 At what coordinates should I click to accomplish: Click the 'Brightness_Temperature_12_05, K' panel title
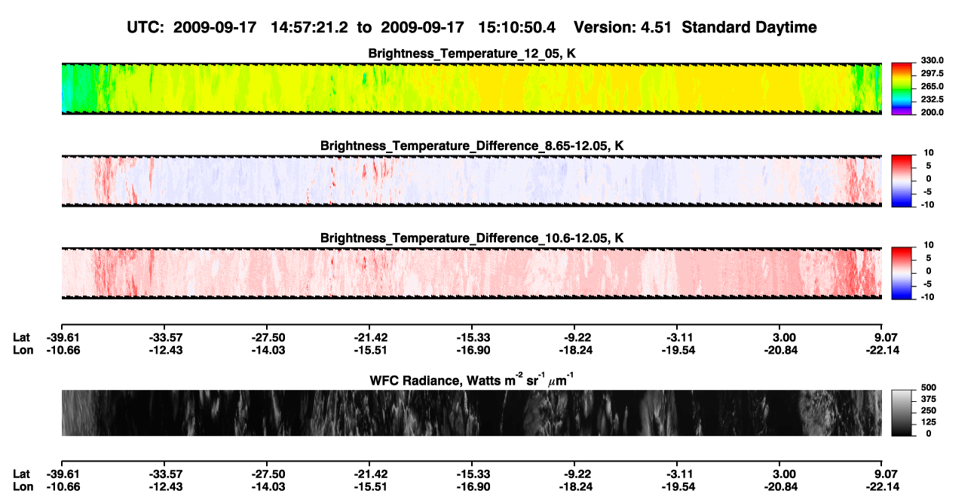coord(472,54)
